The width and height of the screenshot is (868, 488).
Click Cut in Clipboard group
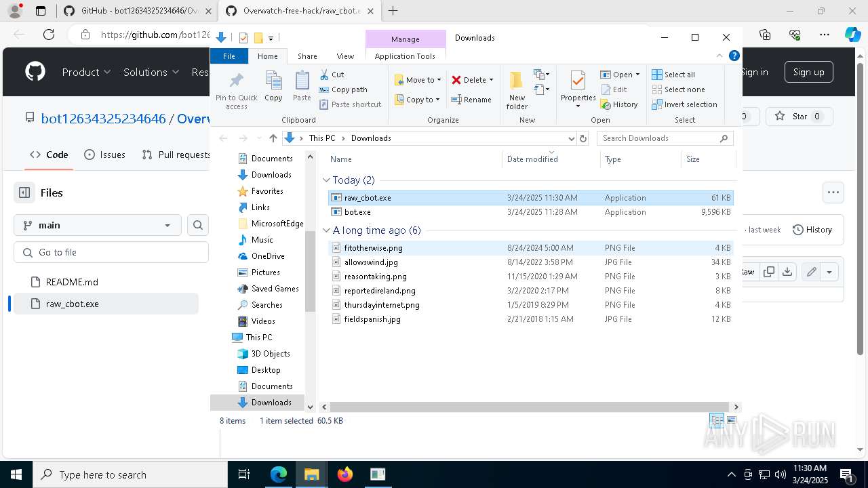(x=332, y=75)
